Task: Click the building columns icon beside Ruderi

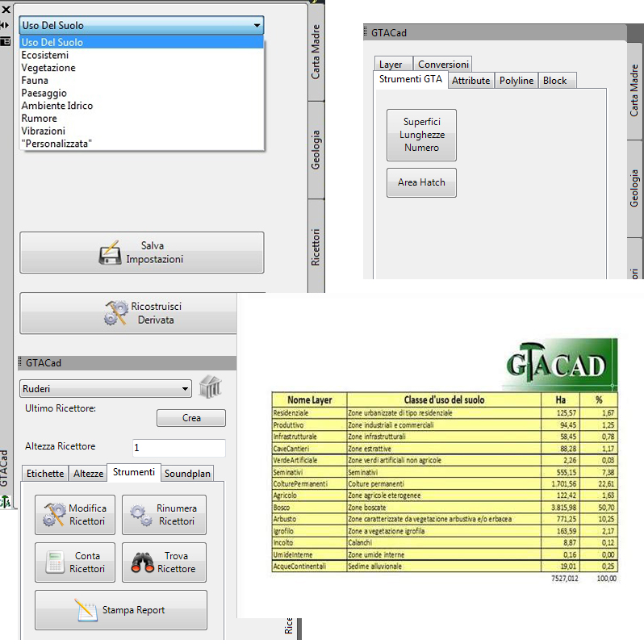Action: pyautogui.click(x=210, y=387)
